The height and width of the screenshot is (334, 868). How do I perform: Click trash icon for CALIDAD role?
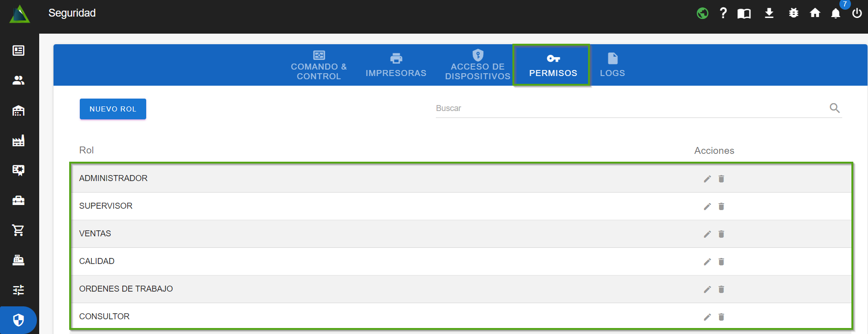click(721, 262)
